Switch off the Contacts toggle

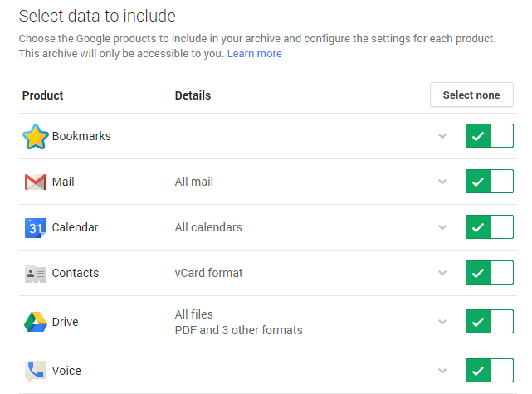pos(489,273)
